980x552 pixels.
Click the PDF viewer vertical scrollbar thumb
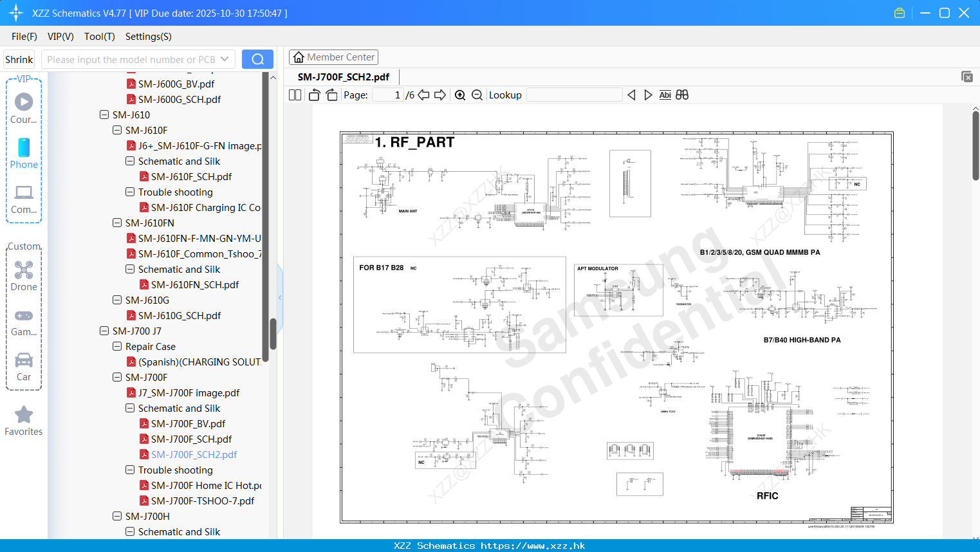pyautogui.click(x=975, y=145)
